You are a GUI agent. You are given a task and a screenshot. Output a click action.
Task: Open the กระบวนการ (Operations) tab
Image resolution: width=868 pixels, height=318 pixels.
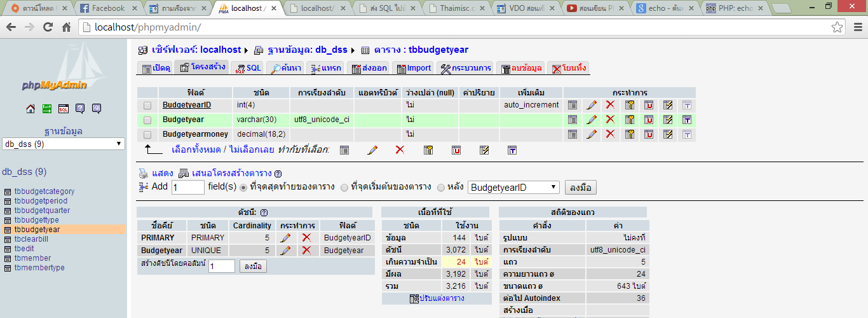[465, 67]
